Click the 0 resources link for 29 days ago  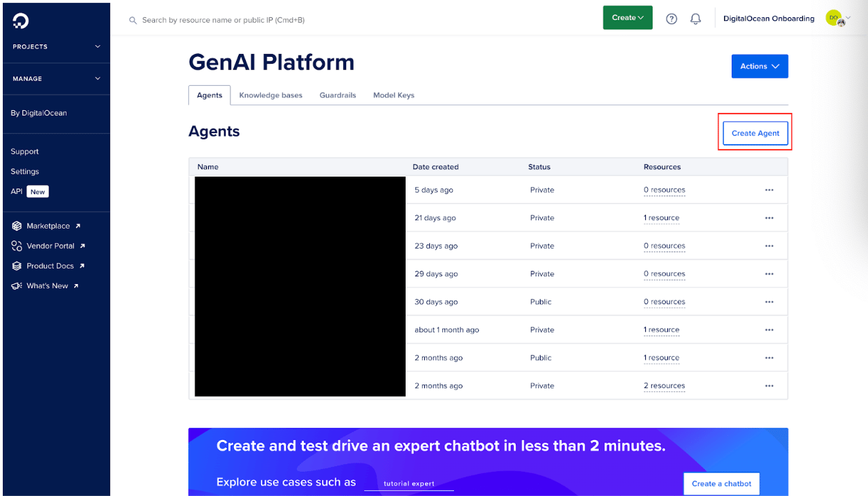click(664, 274)
